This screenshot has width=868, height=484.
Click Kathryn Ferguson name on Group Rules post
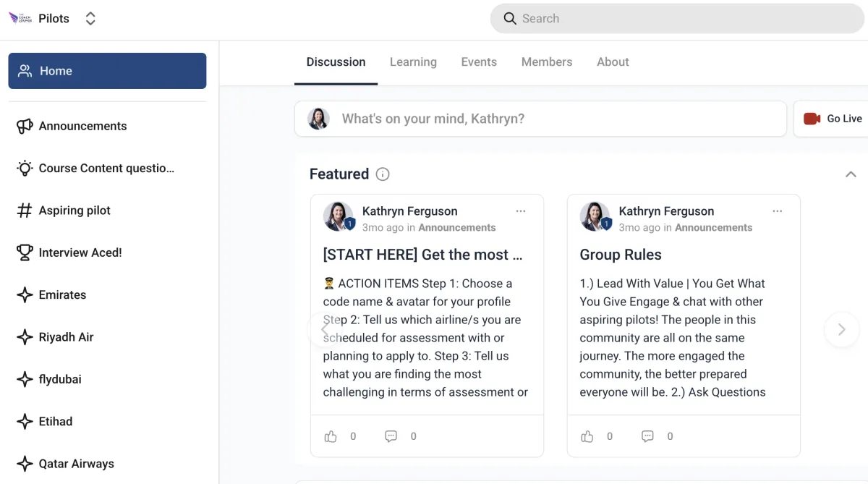666,211
